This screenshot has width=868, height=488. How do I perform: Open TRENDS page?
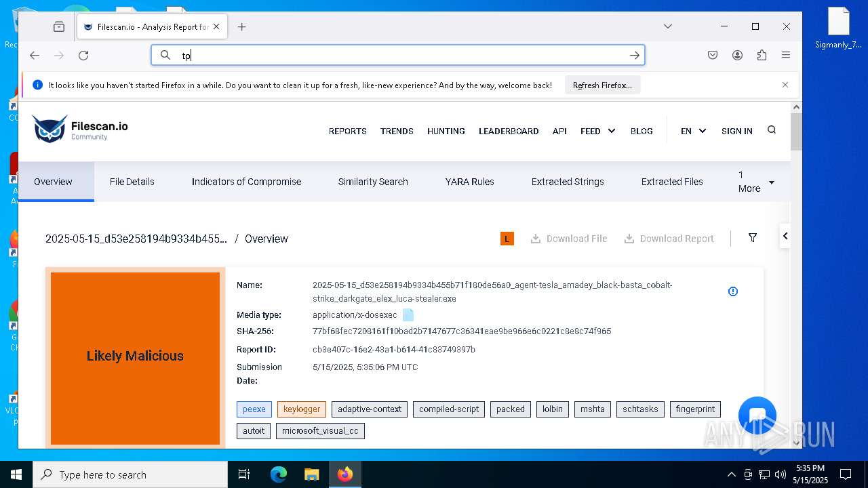pyautogui.click(x=397, y=131)
